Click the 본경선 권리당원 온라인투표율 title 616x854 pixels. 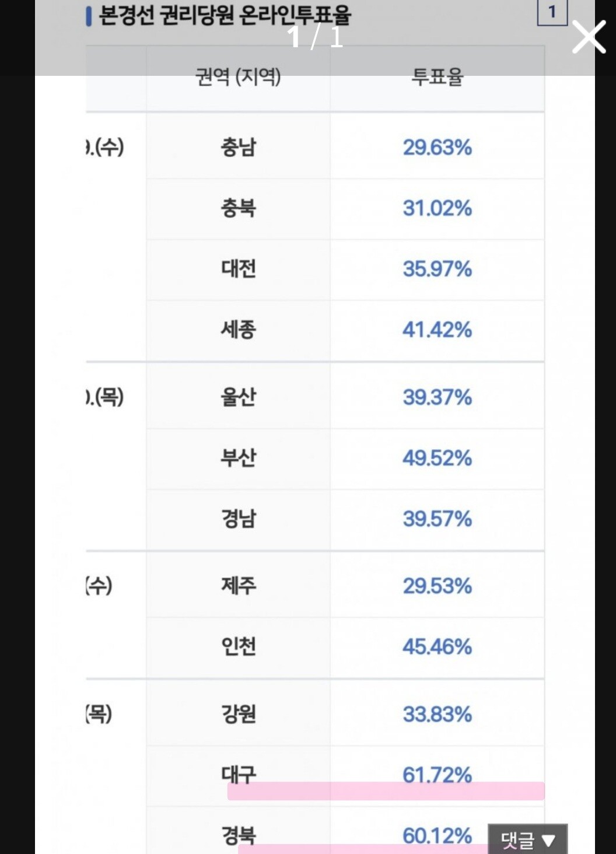coord(225,15)
